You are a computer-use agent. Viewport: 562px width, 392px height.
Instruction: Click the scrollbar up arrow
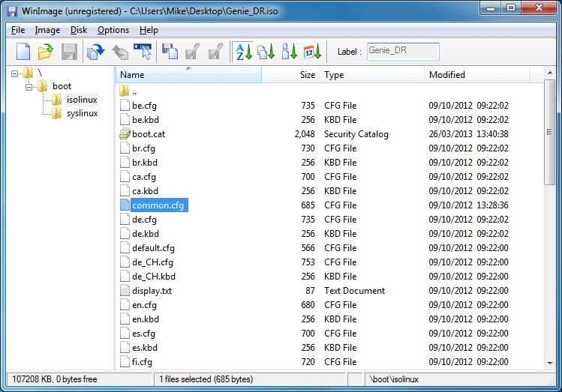click(x=550, y=73)
